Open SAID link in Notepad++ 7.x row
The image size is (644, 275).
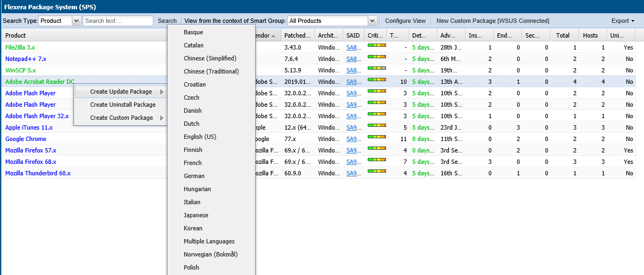pyautogui.click(x=354, y=59)
